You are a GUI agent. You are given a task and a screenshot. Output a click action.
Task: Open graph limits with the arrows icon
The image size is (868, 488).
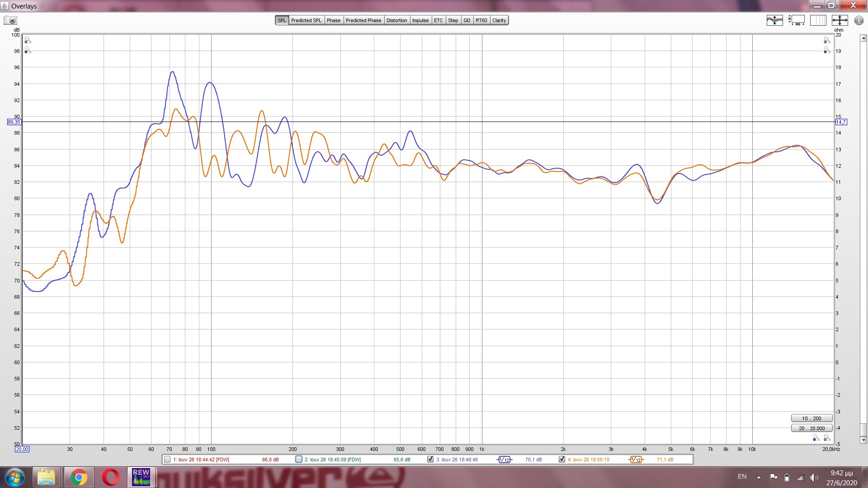[x=840, y=20]
